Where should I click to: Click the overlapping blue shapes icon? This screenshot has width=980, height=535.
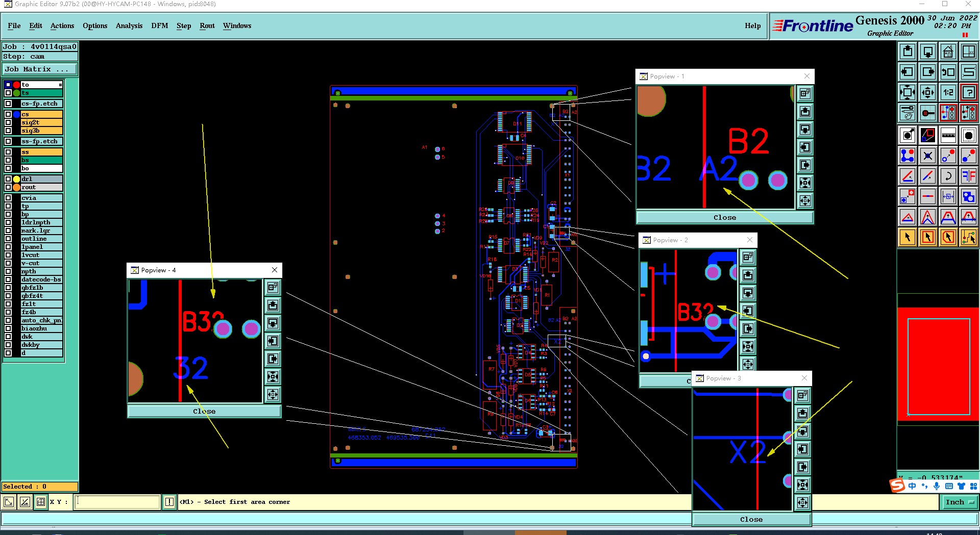pyautogui.click(x=969, y=196)
